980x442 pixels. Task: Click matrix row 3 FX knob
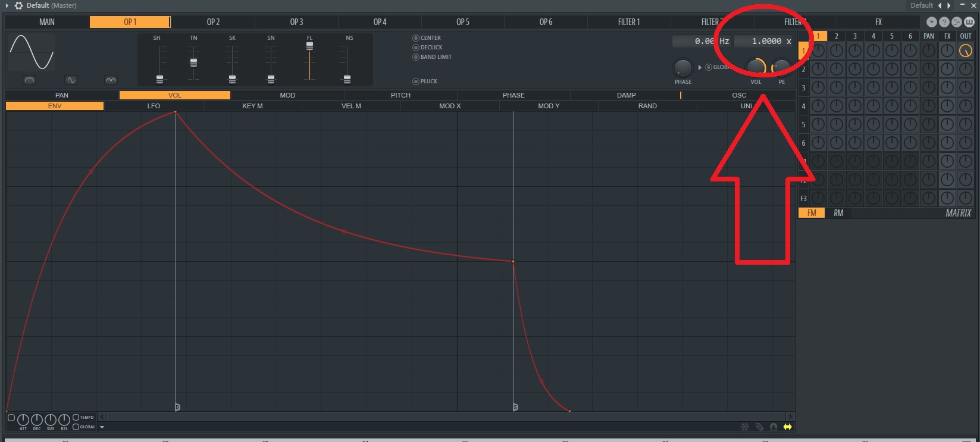947,87
